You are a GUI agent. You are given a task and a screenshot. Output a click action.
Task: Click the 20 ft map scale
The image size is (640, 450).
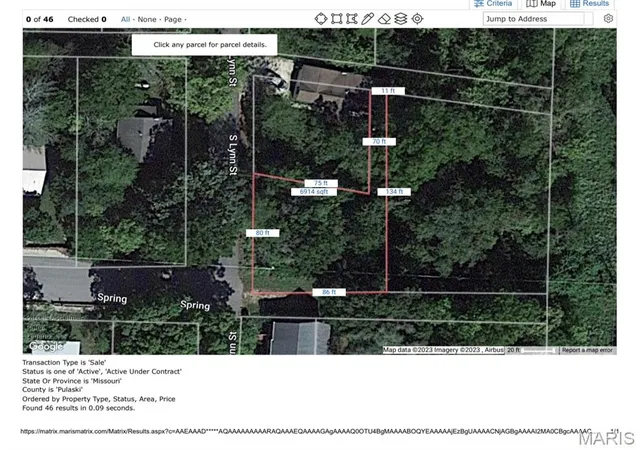tap(532, 350)
